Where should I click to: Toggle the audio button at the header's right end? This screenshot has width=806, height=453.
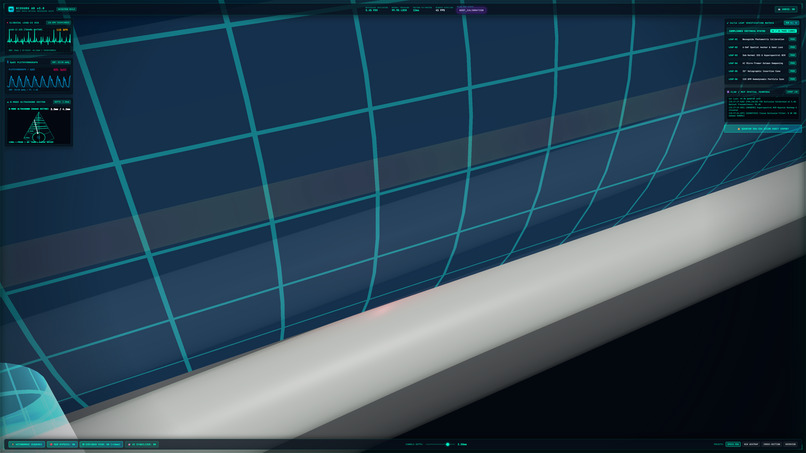[x=786, y=9]
